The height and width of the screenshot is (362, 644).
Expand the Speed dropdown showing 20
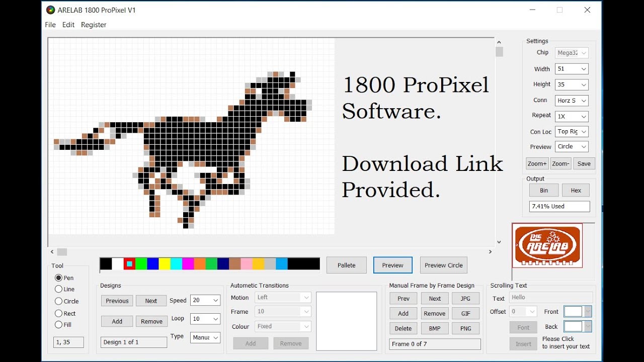point(205,300)
